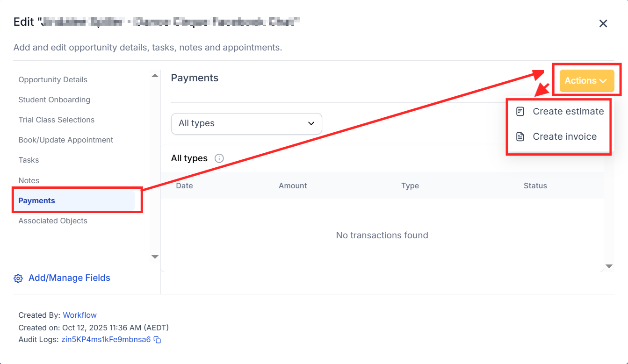
Task: Show the Tasks section
Action: click(x=29, y=160)
